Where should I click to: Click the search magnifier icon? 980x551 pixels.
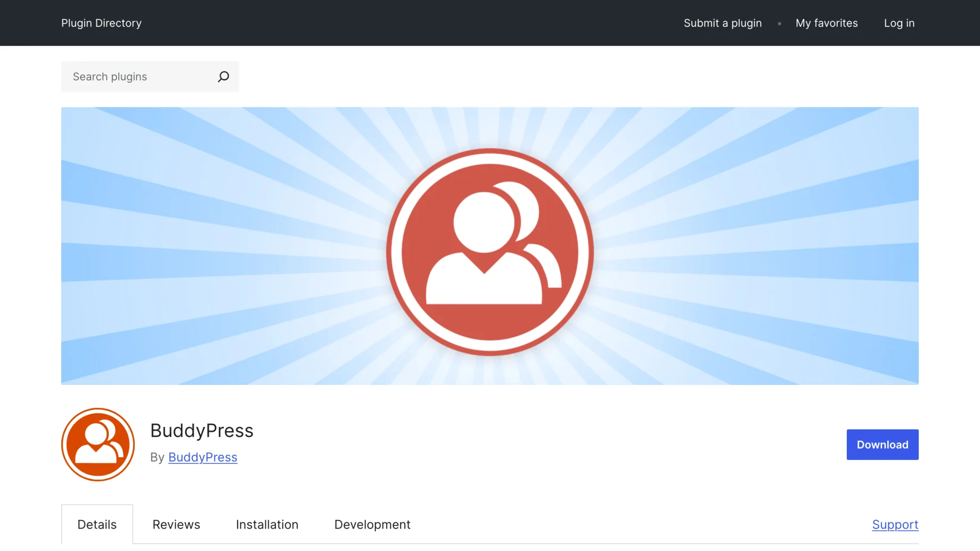tap(224, 77)
